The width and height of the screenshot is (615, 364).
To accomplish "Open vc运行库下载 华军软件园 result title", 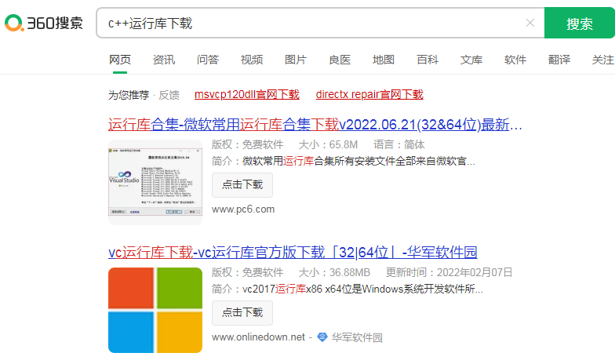I will click(293, 253).
